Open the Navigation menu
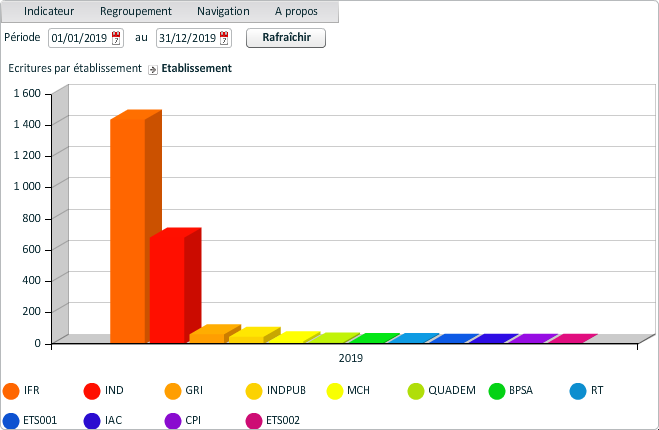The height and width of the screenshot is (430, 659). pos(223,11)
